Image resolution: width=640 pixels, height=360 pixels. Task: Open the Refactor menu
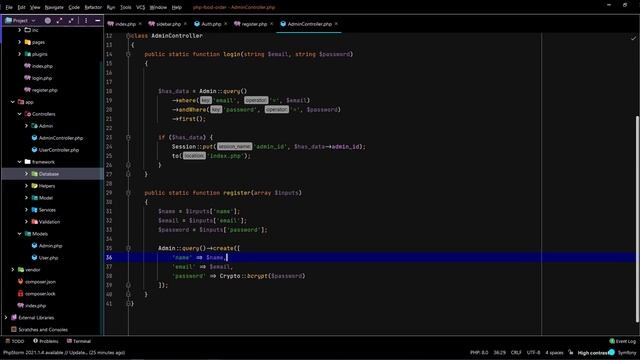click(93, 7)
